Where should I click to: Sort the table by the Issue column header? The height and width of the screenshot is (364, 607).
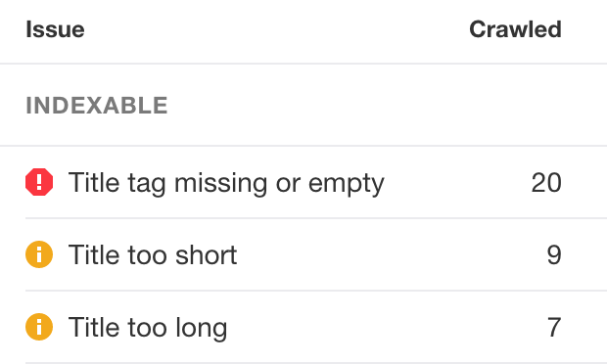pos(55,29)
